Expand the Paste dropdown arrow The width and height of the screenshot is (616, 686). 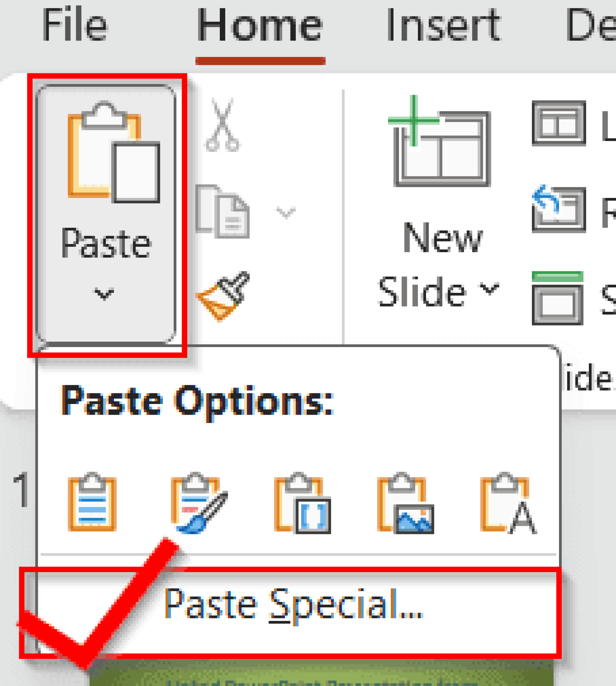pyautogui.click(x=104, y=294)
